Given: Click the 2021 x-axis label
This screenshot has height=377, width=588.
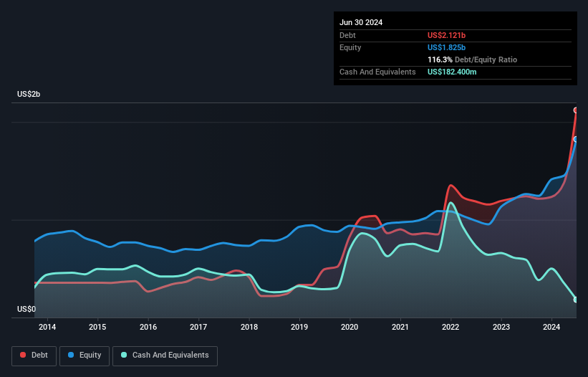Looking at the screenshot, I should point(400,327).
